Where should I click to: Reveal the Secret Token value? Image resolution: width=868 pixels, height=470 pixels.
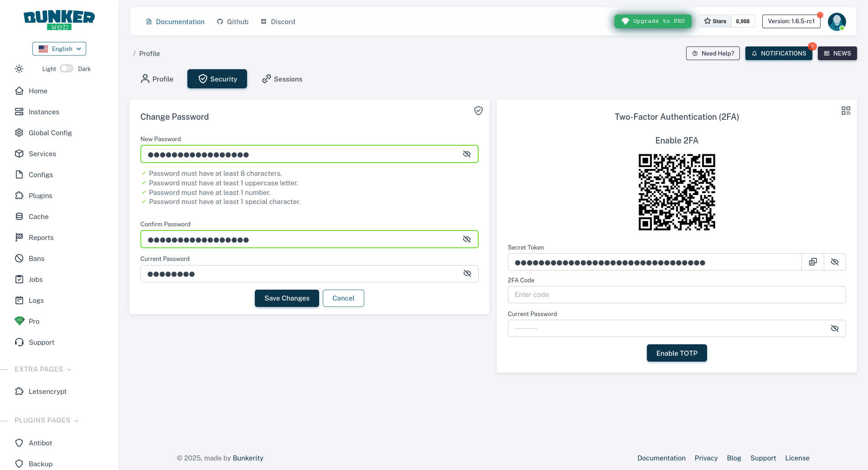pyautogui.click(x=834, y=262)
